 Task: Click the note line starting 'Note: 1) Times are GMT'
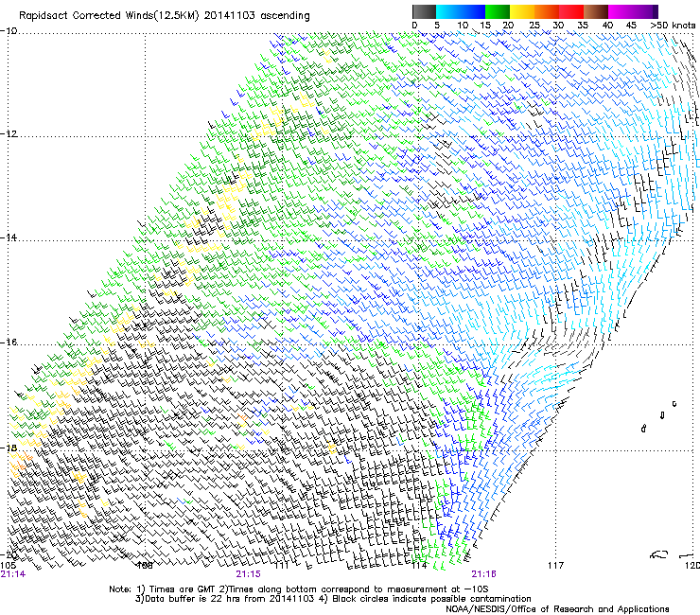(299, 589)
